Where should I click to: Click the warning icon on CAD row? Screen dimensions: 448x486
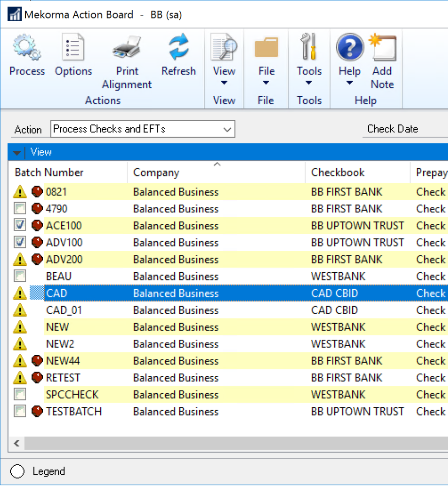coord(20,293)
